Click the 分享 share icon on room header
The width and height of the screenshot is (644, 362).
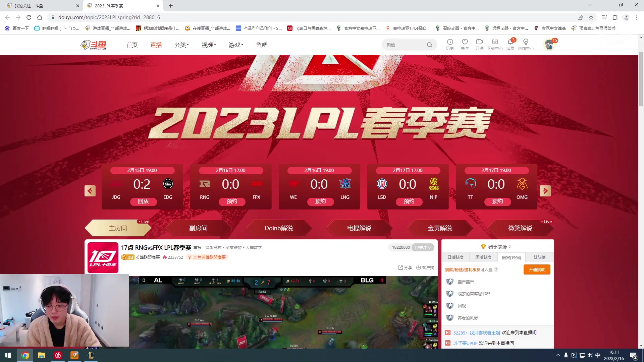[405, 267]
